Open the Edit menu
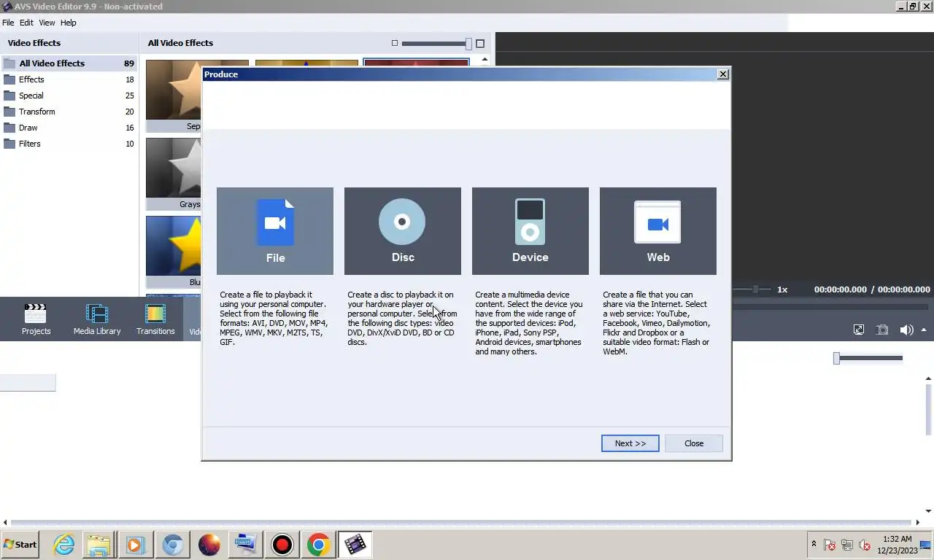The height and width of the screenshot is (560, 934). coord(26,23)
